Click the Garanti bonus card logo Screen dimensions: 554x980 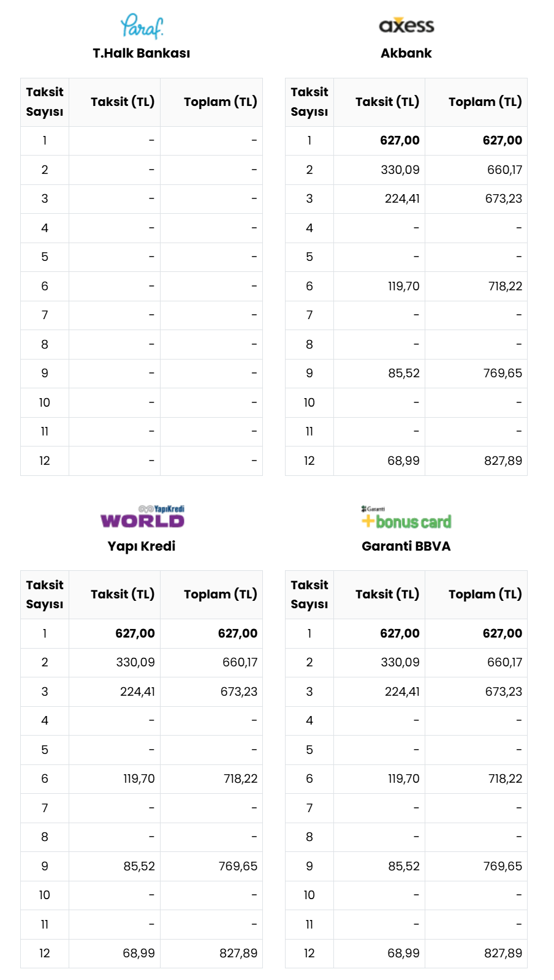point(406,518)
